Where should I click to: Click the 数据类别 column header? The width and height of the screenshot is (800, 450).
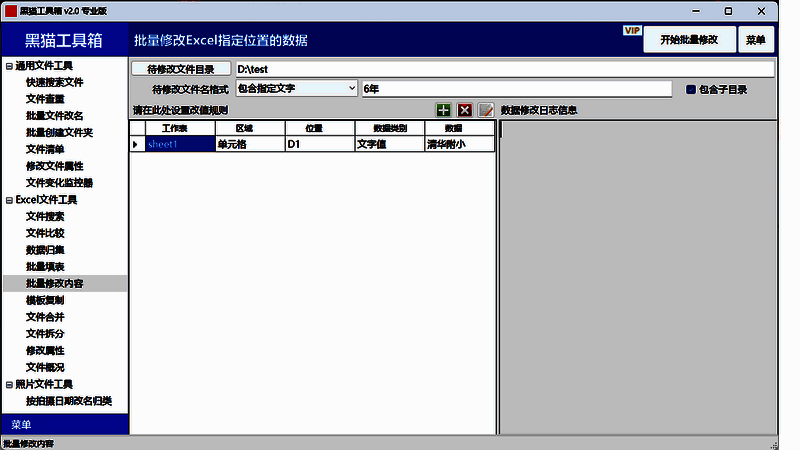pos(390,129)
